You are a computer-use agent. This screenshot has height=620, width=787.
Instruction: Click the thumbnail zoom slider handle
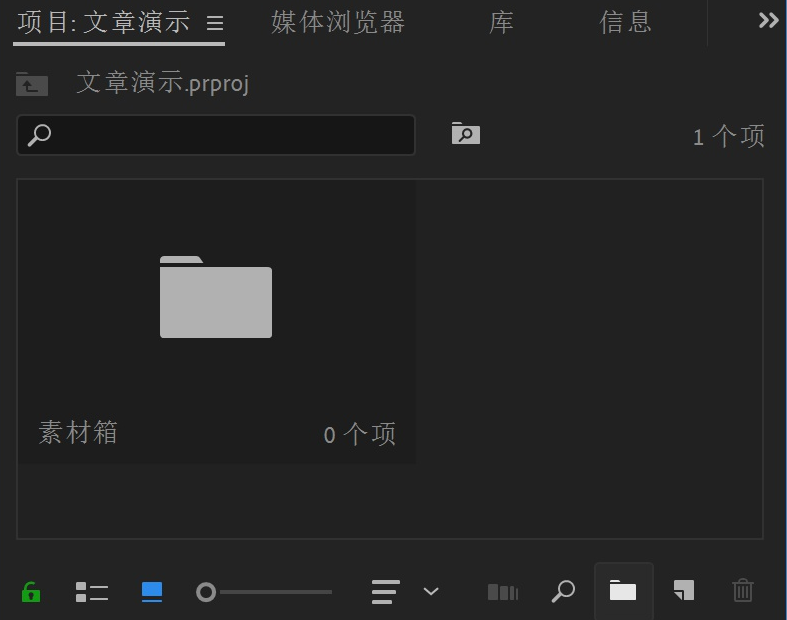(206, 592)
